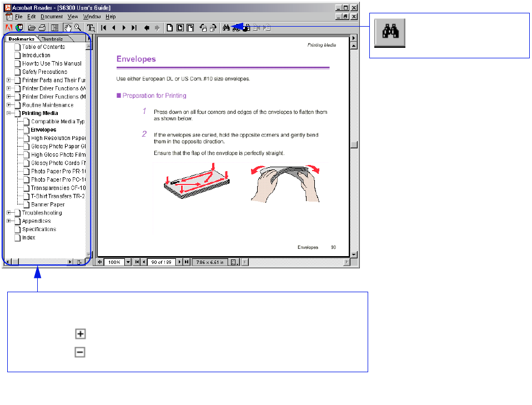532x405 pixels.
Task: Open the Document menu
Action: click(x=51, y=17)
